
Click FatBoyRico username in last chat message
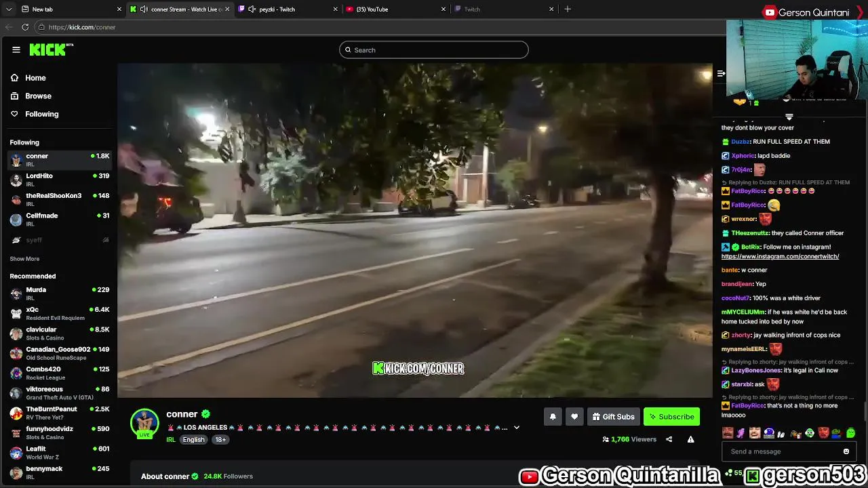pyautogui.click(x=748, y=406)
